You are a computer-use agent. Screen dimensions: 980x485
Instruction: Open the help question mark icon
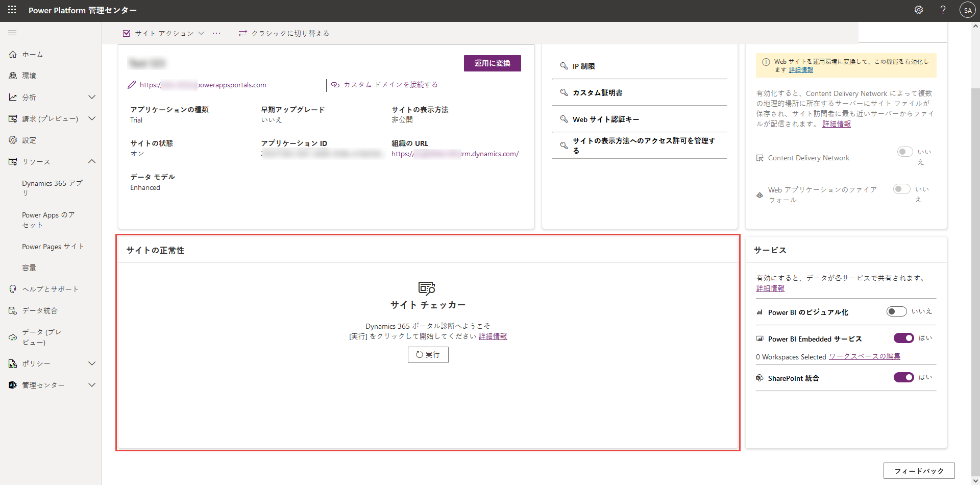tap(943, 10)
